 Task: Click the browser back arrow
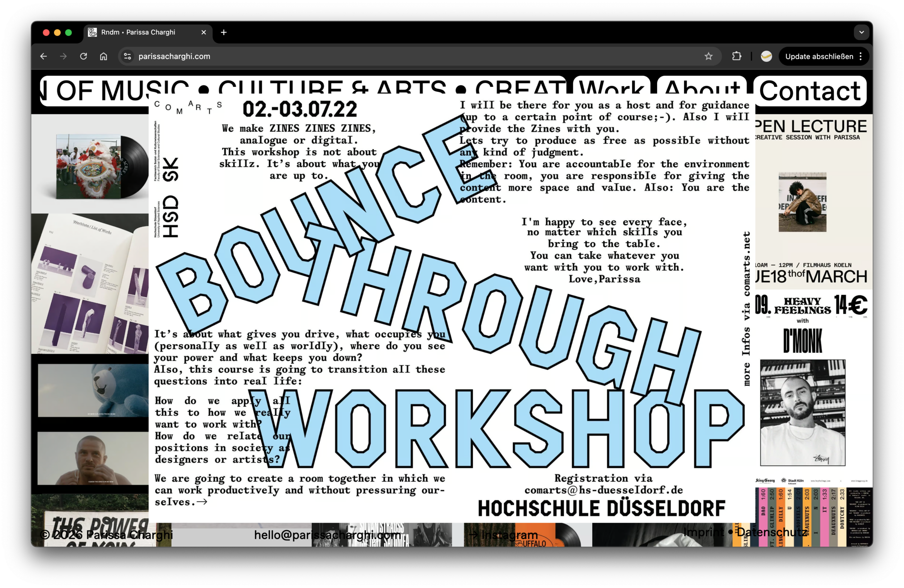(x=44, y=56)
